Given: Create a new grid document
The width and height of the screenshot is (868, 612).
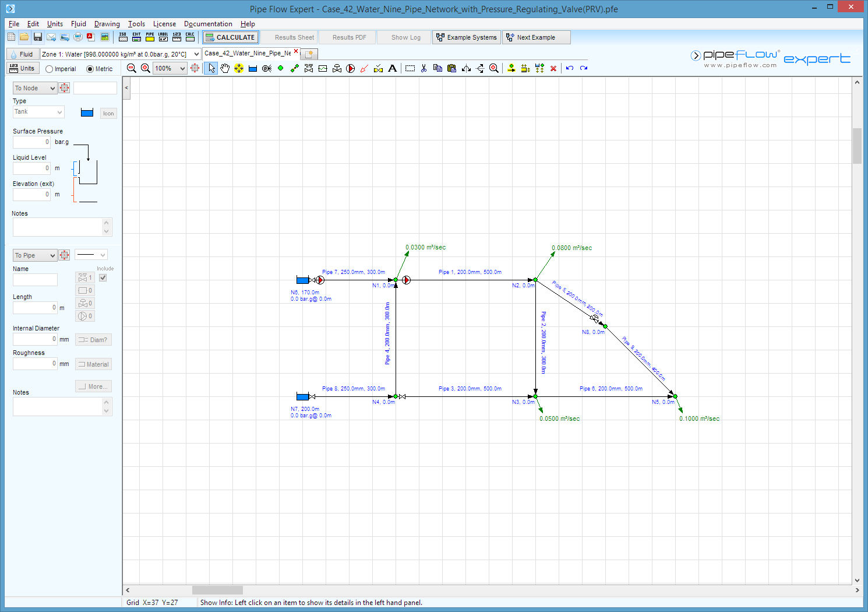Looking at the screenshot, I should (11, 37).
